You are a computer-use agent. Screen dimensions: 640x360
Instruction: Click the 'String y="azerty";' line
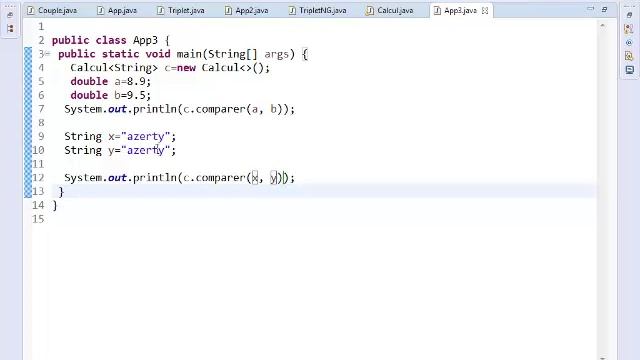pyautogui.click(x=120, y=151)
